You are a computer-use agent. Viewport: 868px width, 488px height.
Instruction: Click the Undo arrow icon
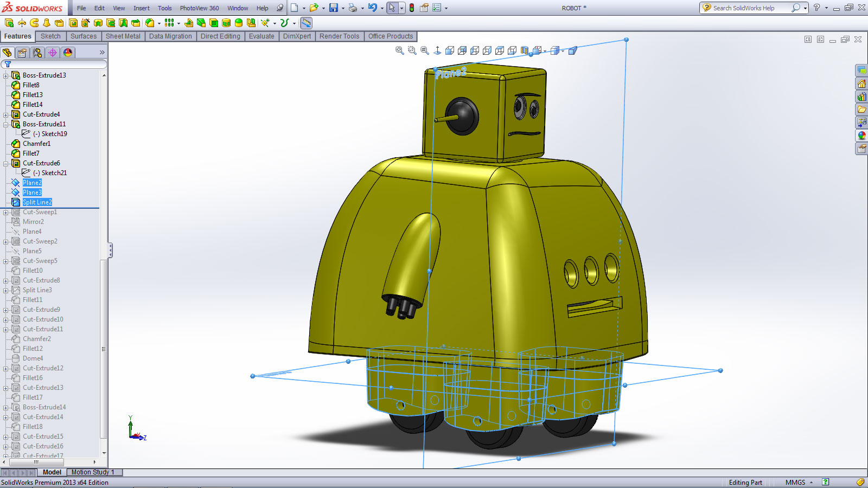click(372, 8)
